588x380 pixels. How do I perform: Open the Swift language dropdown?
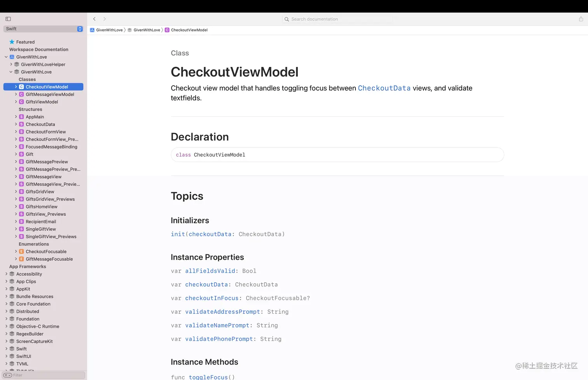[x=43, y=29]
